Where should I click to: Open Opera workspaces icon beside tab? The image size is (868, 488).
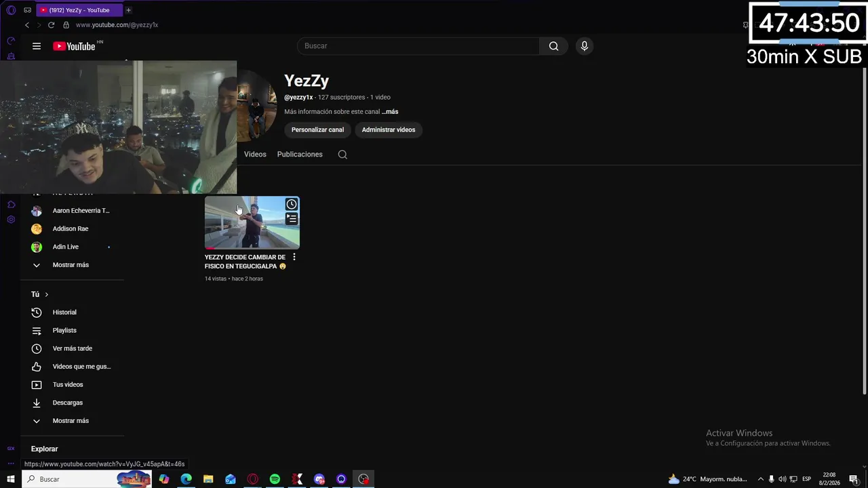coord(27,10)
